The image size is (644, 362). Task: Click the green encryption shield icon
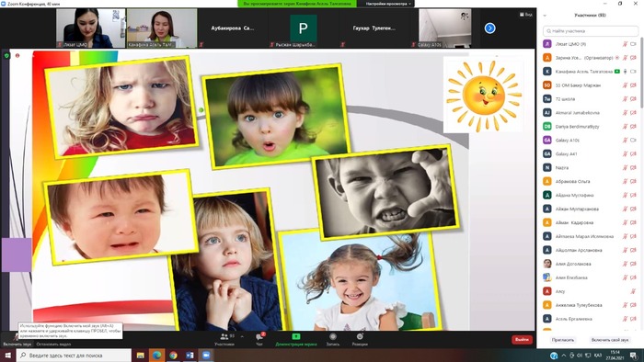click(x=6, y=55)
